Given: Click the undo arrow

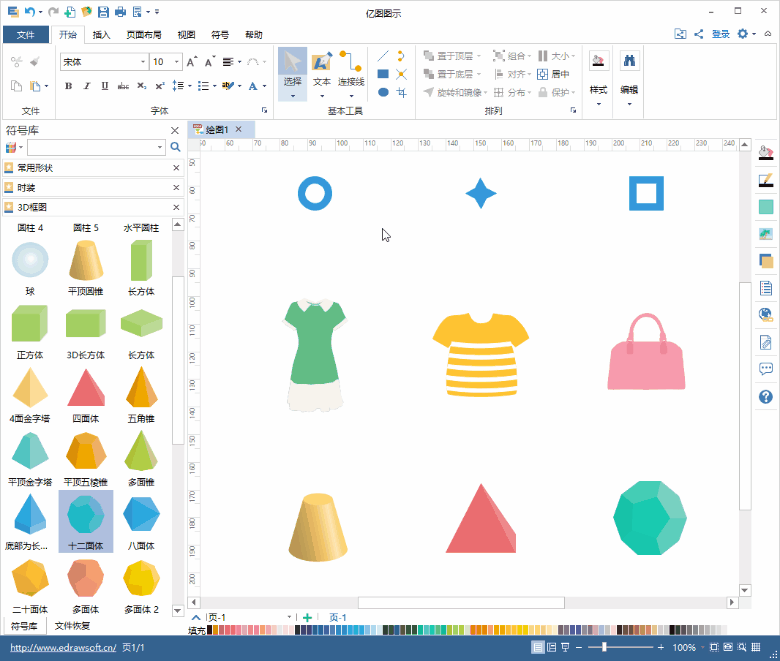Looking at the screenshot, I should [x=30, y=12].
